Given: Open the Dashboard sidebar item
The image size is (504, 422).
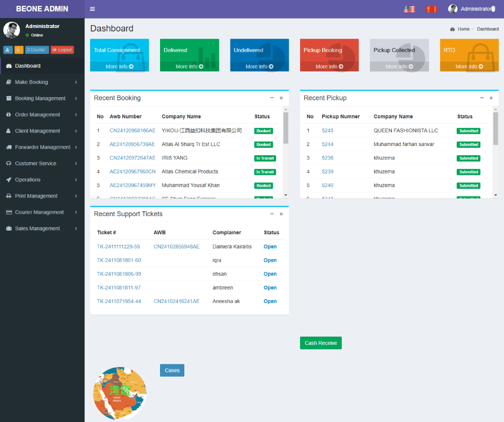Looking at the screenshot, I should point(28,66).
